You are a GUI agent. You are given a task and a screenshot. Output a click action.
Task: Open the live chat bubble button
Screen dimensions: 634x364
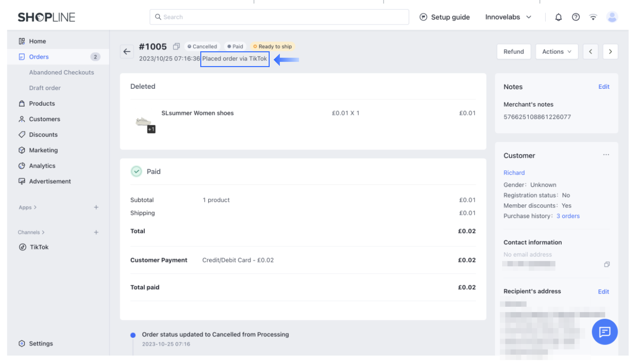click(x=604, y=332)
